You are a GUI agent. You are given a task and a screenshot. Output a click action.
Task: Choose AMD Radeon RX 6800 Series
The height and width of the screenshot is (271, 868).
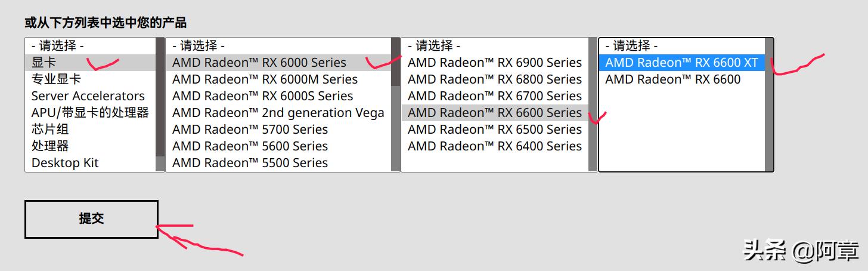tap(494, 79)
